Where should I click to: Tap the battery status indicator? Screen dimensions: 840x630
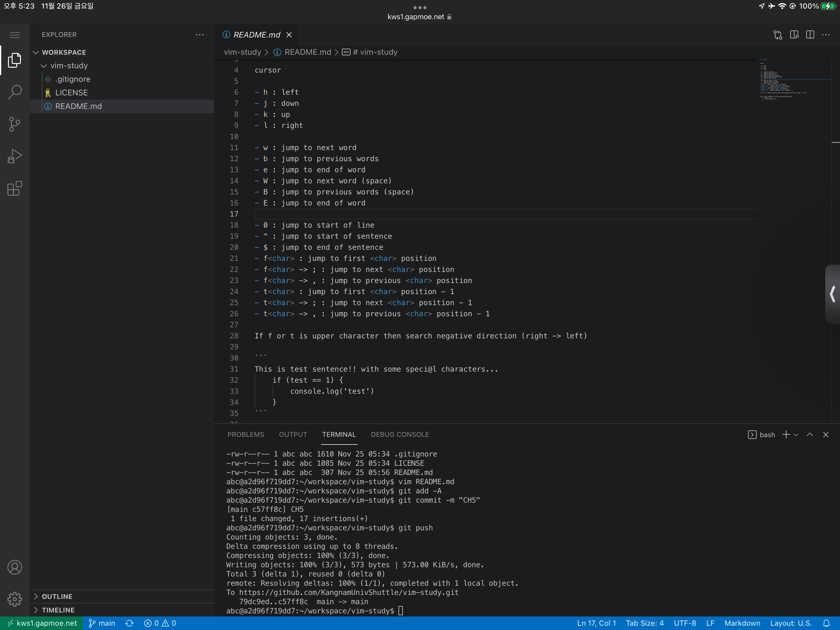point(829,6)
